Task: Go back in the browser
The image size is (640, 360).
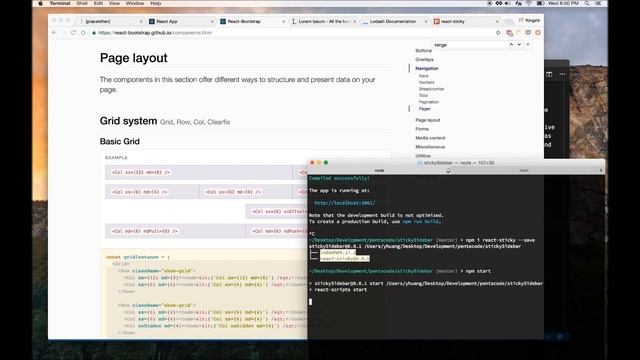Action: [54, 33]
